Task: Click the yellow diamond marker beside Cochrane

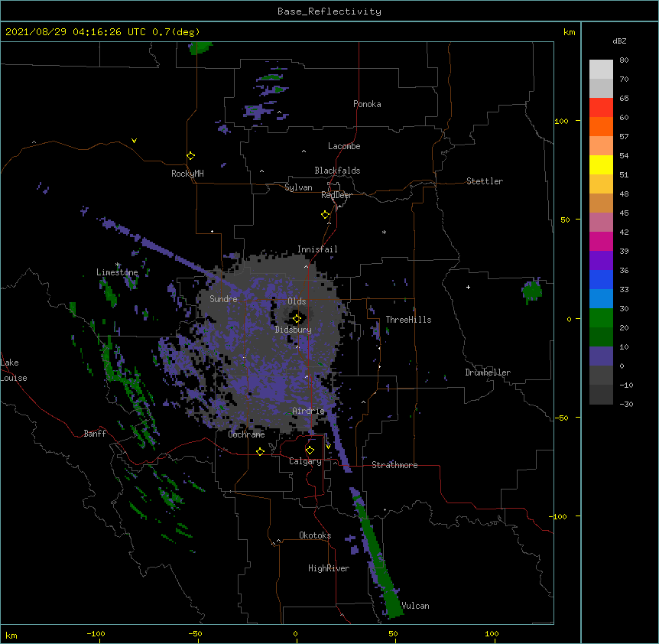Action: (260, 451)
